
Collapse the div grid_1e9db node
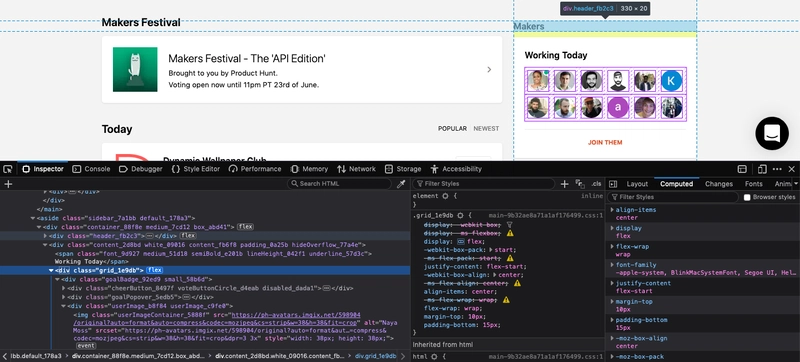pyautogui.click(x=51, y=270)
